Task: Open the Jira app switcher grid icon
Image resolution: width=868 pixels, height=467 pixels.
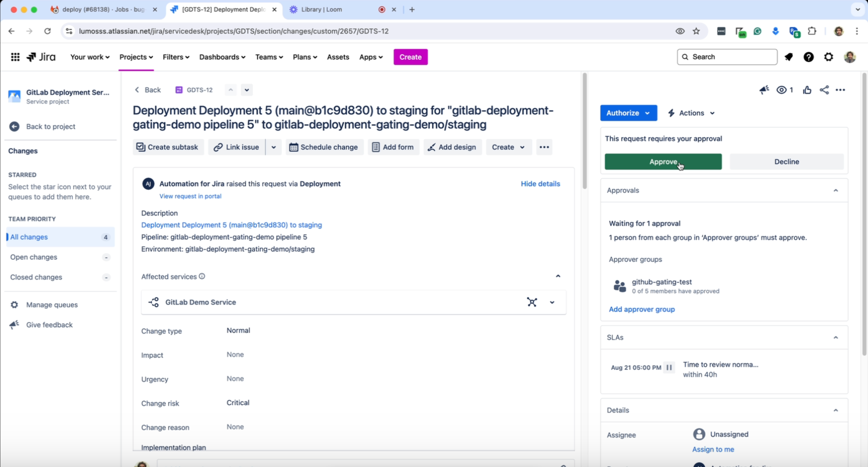Action: coord(15,57)
